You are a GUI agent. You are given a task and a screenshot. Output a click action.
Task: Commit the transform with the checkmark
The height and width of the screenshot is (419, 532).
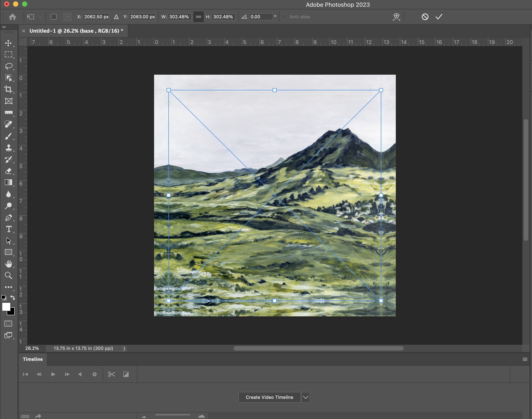439,17
